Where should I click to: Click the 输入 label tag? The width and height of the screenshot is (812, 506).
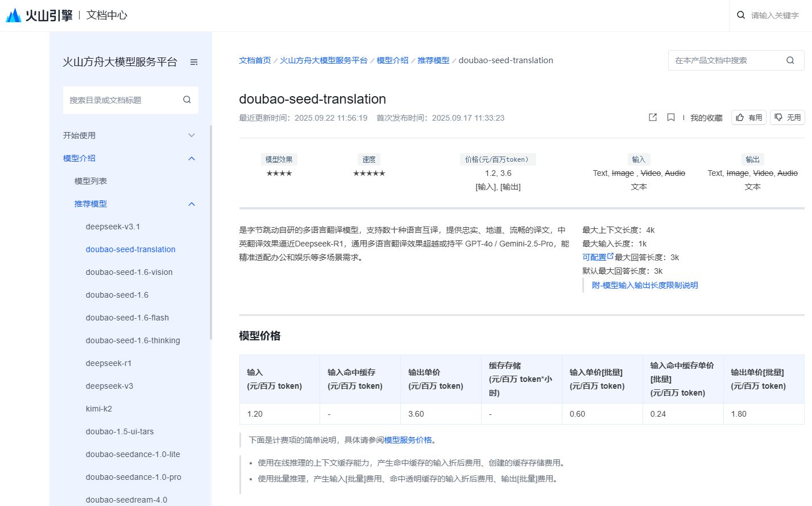pyautogui.click(x=639, y=159)
